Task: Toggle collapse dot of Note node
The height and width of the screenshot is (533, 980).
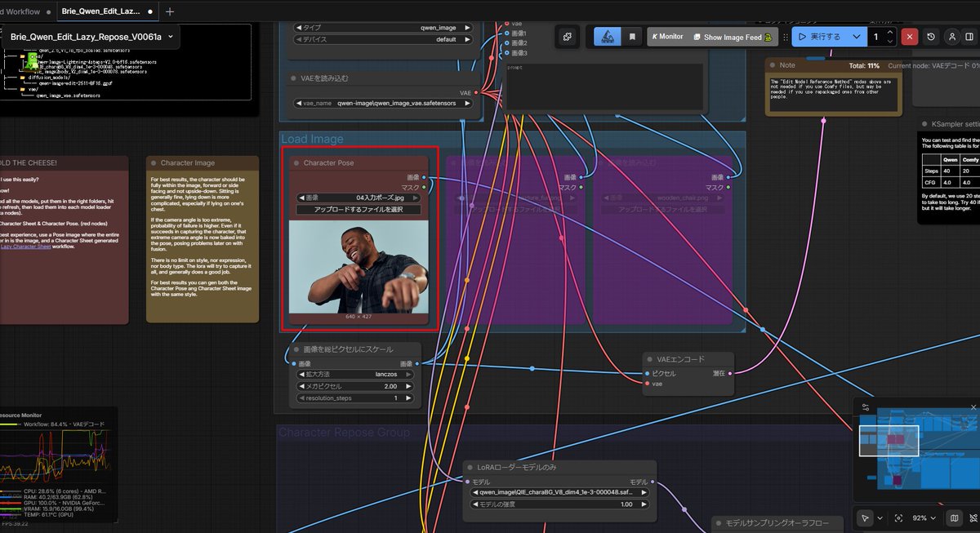Action: point(772,65)
